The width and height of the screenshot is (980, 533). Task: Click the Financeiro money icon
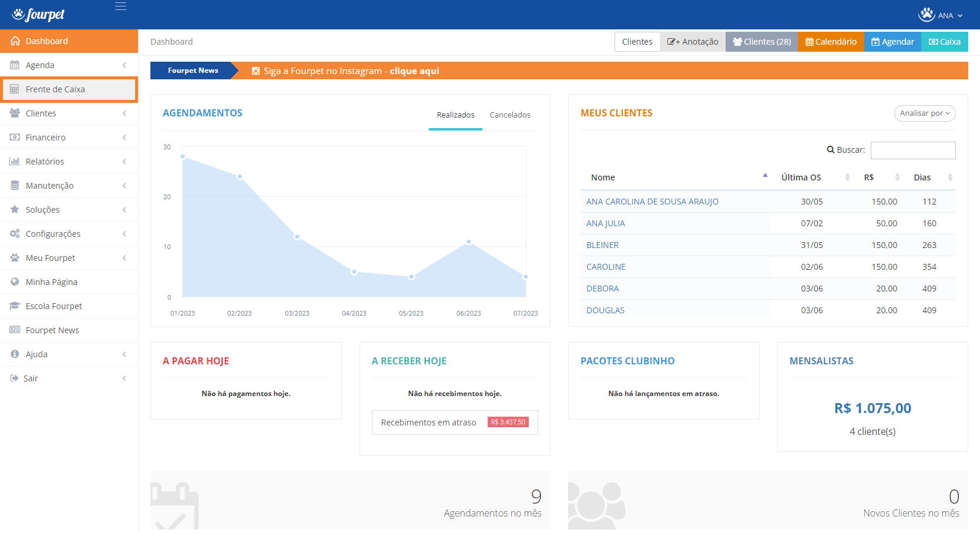pos(15,138)
